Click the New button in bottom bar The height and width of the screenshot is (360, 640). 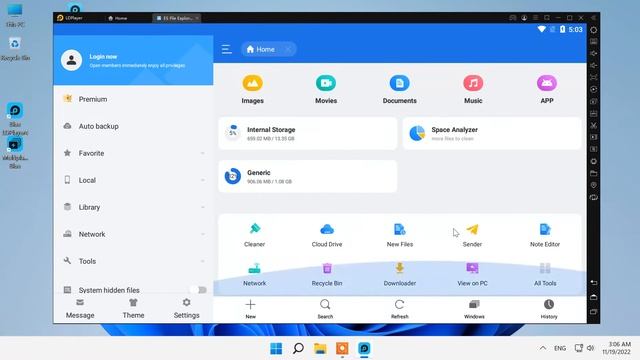click(x=251, y=309)
